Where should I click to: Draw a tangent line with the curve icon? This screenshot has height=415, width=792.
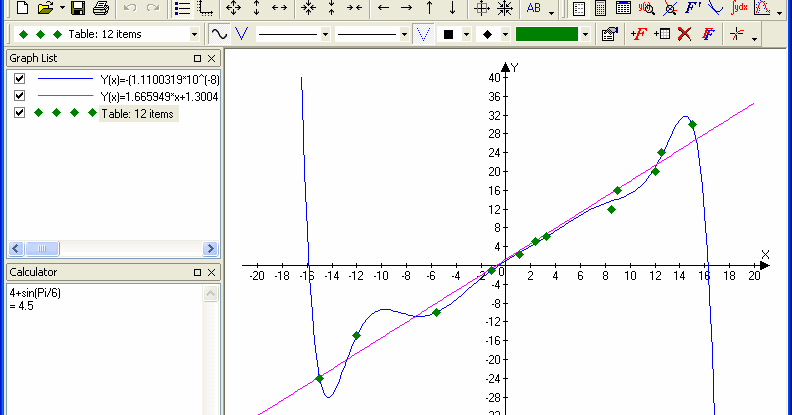tap(715, 8)
